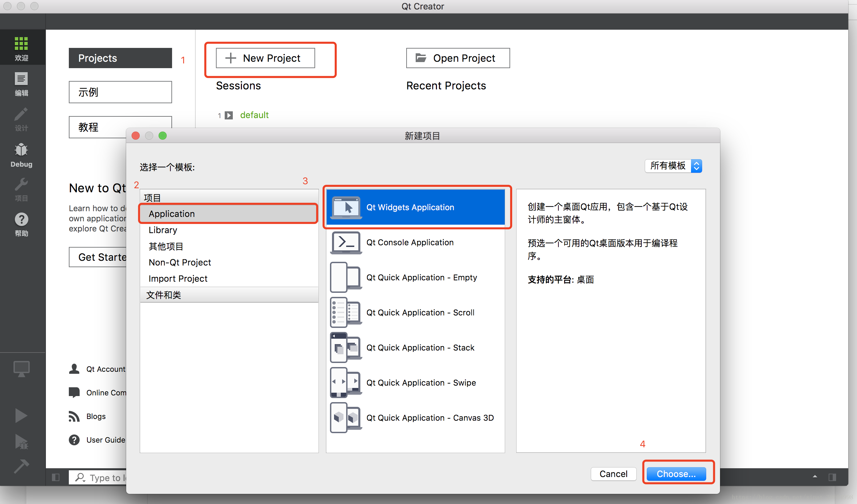The height and width of the screenshot is (504, 857).
Task: Click the Type to locate search field
Action: pyautogui.click(x=98, y=477)
